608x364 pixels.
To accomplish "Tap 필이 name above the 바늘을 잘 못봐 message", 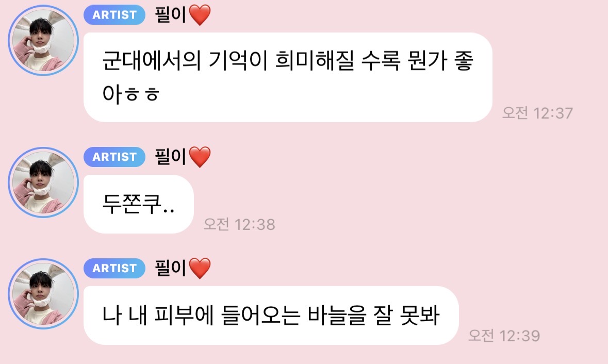I will coord(171,268).
